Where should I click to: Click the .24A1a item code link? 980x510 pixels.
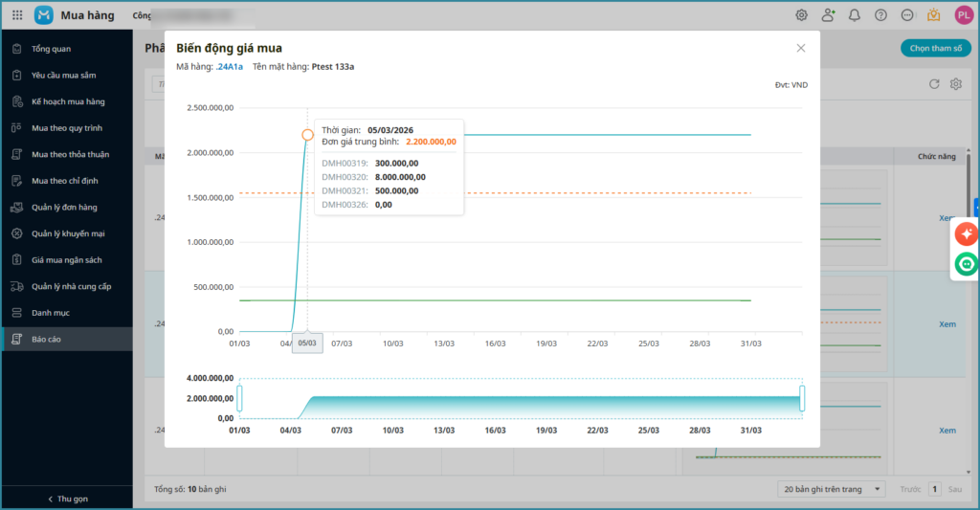tap(230, 67)
